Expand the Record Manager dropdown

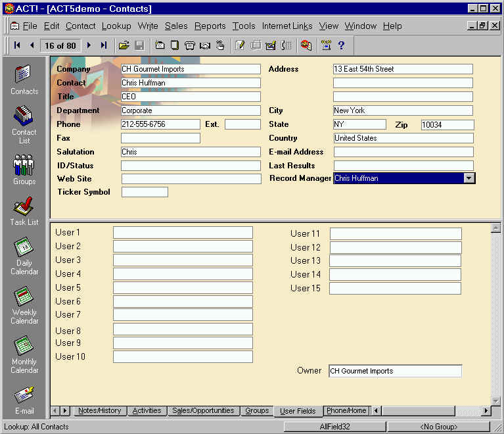469,178
